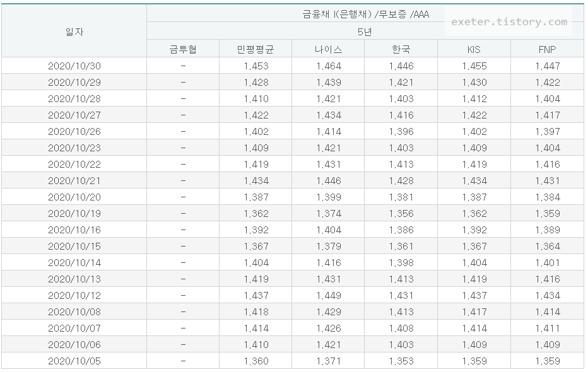
Task: Click the KIS column header
Action: [x=474, y=49]
